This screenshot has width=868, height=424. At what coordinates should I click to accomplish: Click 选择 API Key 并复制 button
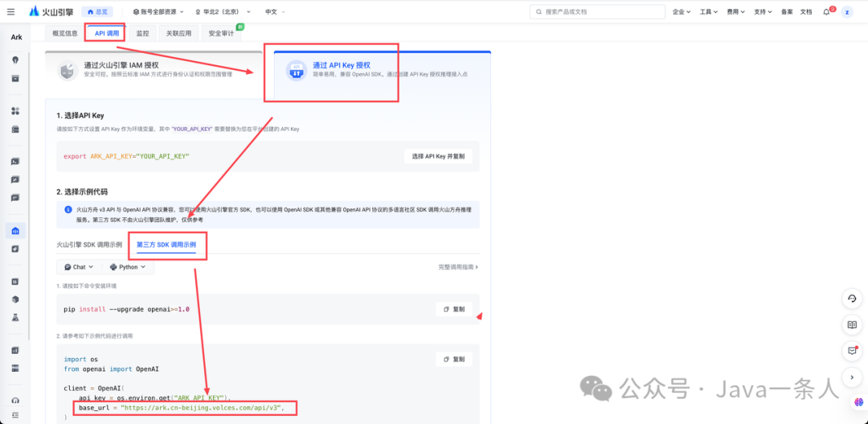pos(438,156)
